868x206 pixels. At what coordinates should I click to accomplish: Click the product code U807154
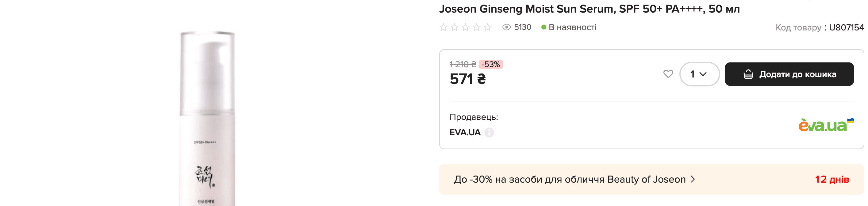coord(846,27)
